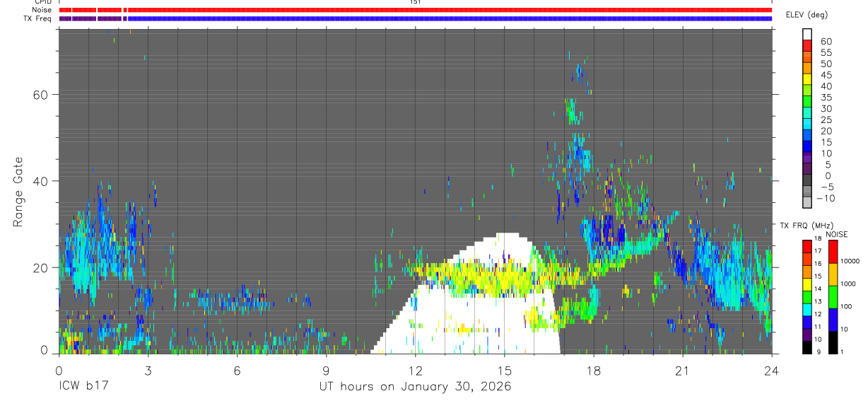This screenshot has height=401, width=868.
Task: Pick the black NOISE swatch between 1 and 10
Action: click(x=833, y=342)
